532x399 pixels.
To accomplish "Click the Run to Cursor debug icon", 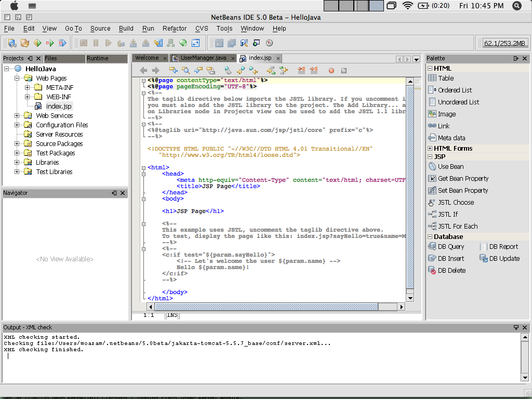I will pos(158,43).
